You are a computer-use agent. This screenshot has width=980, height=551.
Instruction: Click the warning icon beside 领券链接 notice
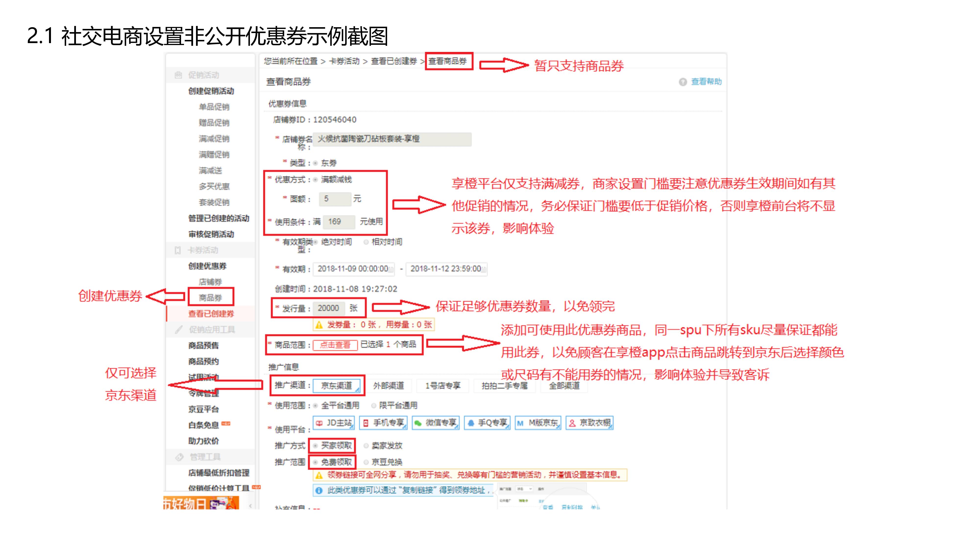[x=319, y=475]
